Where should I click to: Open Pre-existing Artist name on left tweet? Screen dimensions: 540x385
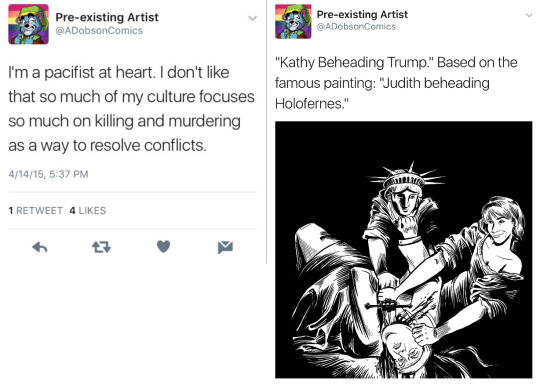(x=107, y=17)
